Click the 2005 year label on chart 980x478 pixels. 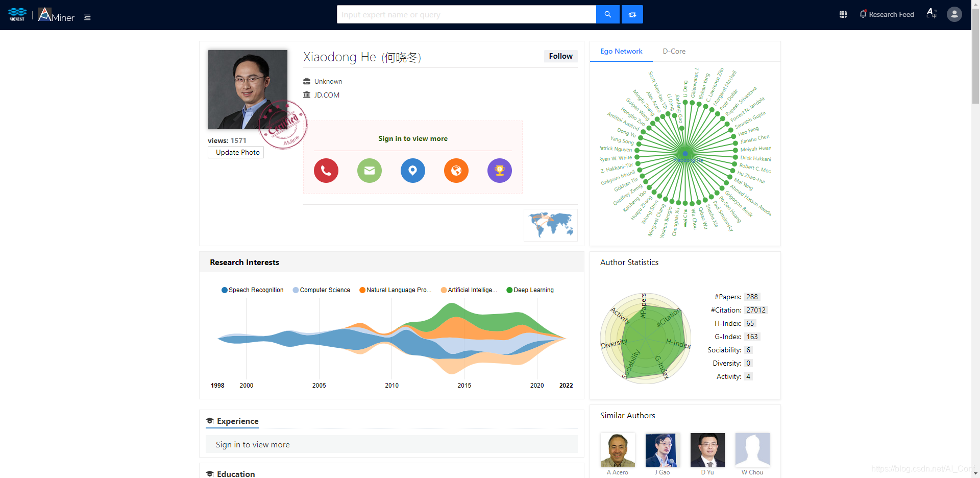pyautogui.click(x=319, y=386)
